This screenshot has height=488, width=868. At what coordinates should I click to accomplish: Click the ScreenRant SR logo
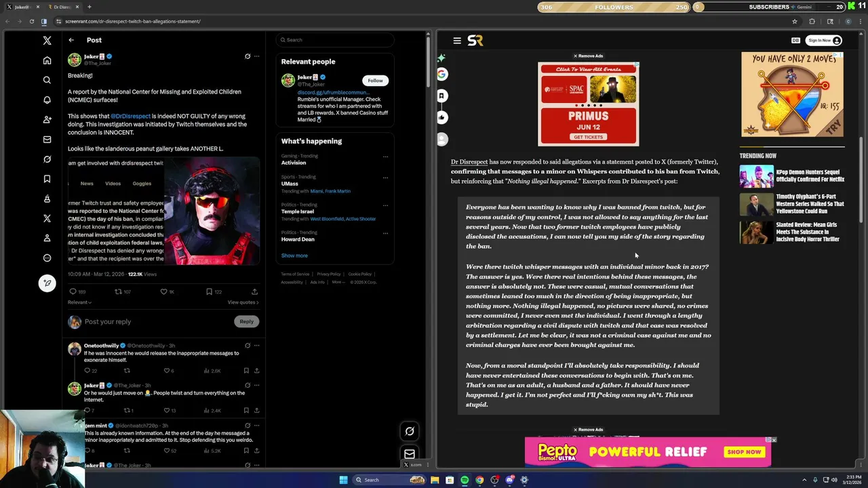pyautogui.click(x=475, y=41)
